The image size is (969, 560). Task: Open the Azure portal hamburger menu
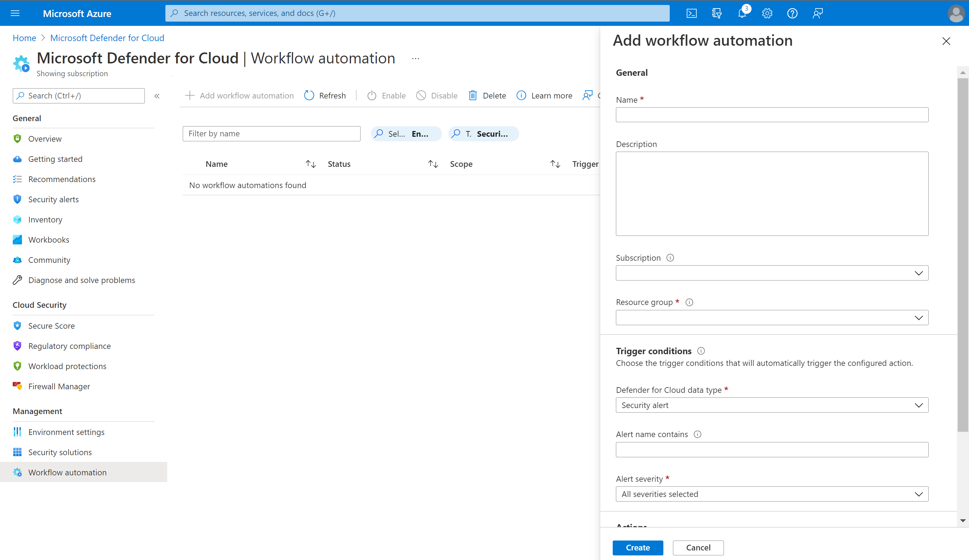(x=15, y=13)
